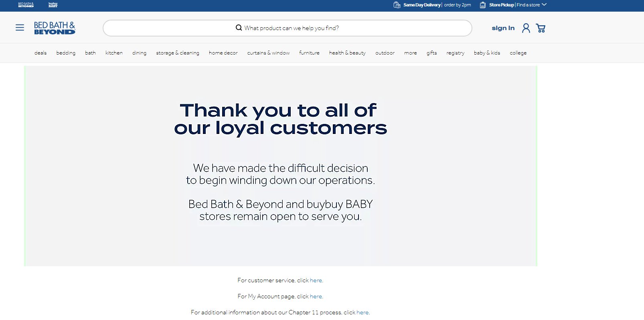Open the curtains & window category

pos(268,53)
